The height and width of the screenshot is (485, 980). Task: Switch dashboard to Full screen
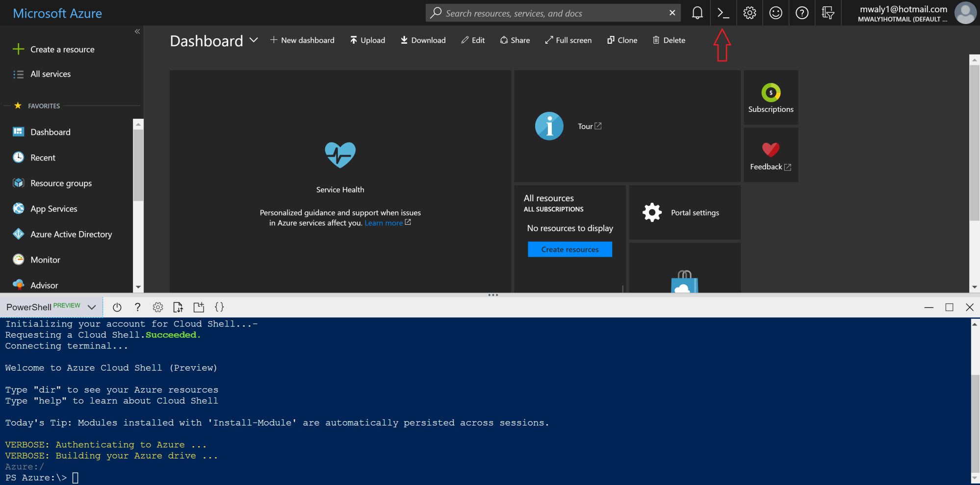pyautogui.click(x=568, y=40)
